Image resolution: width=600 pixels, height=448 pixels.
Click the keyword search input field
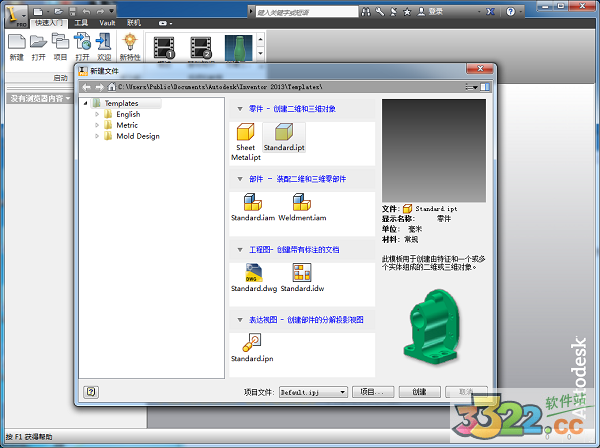point(307,12)
